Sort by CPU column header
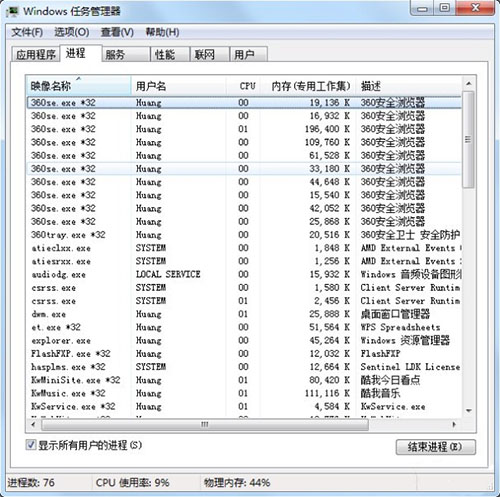 click(x=243, y=86)
